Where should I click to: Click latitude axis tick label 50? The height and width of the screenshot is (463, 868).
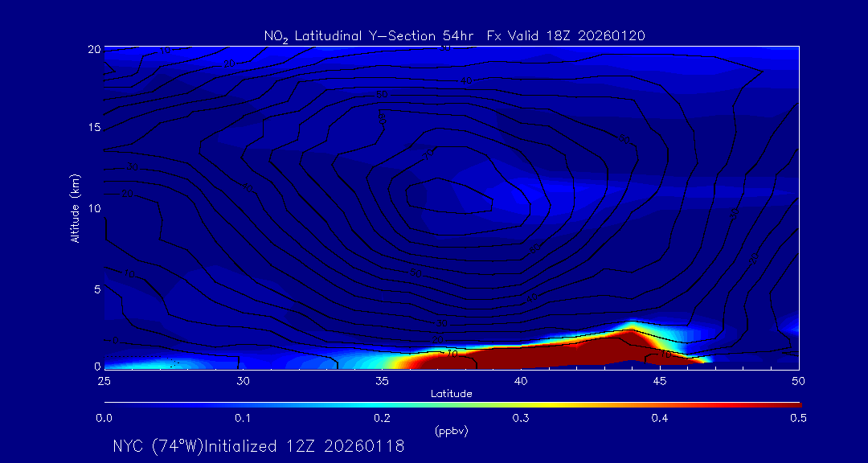799,381
